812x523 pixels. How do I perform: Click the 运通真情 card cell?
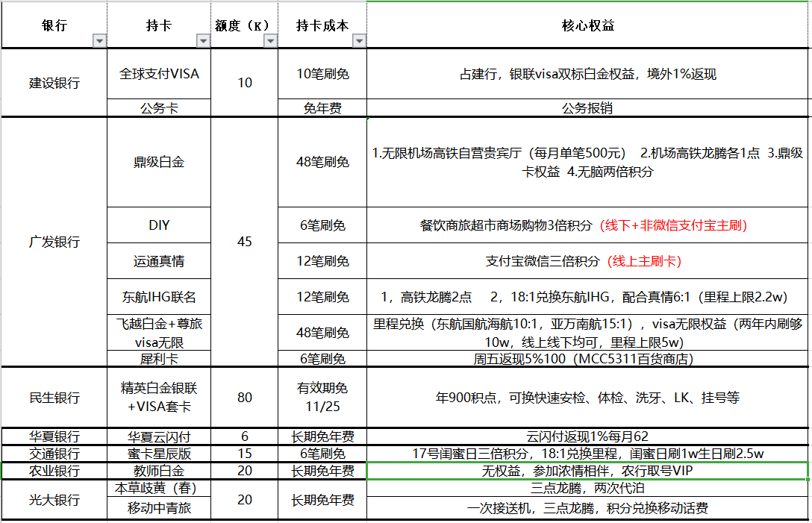point(159,261)
